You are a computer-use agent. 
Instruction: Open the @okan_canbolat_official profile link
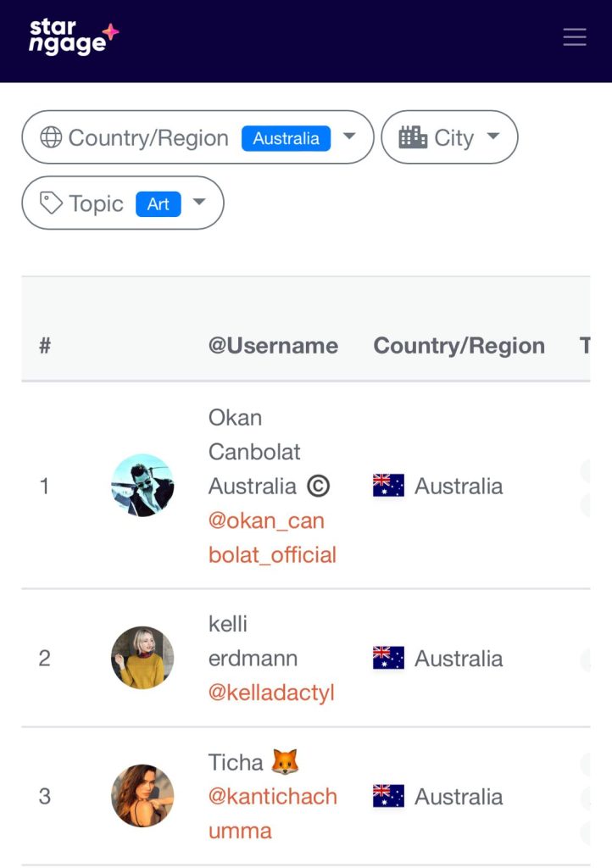[x=272, y=537]
